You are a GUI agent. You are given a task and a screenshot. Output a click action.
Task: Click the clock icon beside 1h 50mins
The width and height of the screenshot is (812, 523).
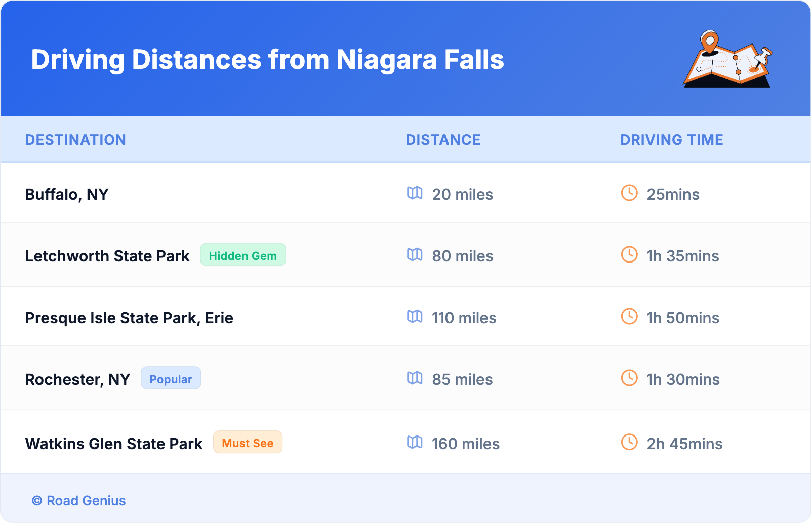pyautogui.click(x=629, y=317)
